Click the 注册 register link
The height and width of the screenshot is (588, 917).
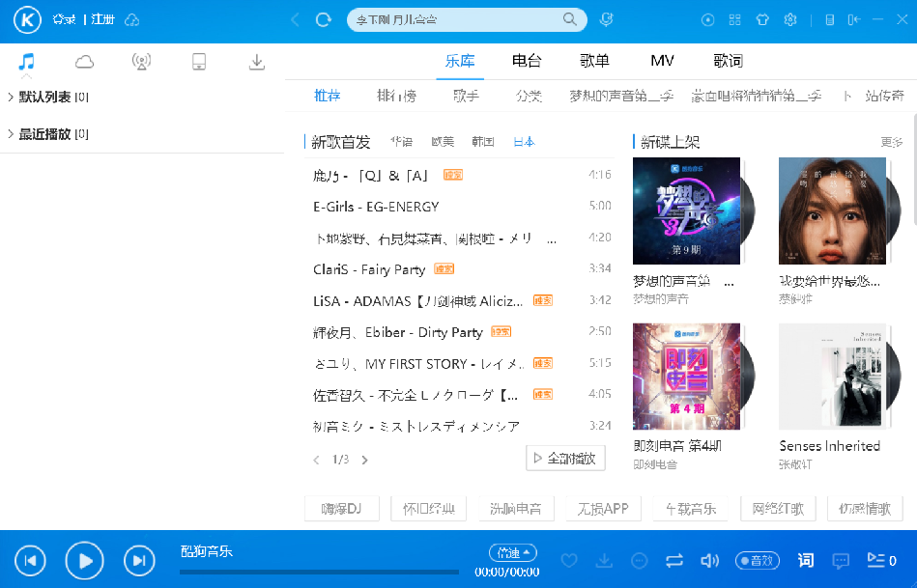103,20
